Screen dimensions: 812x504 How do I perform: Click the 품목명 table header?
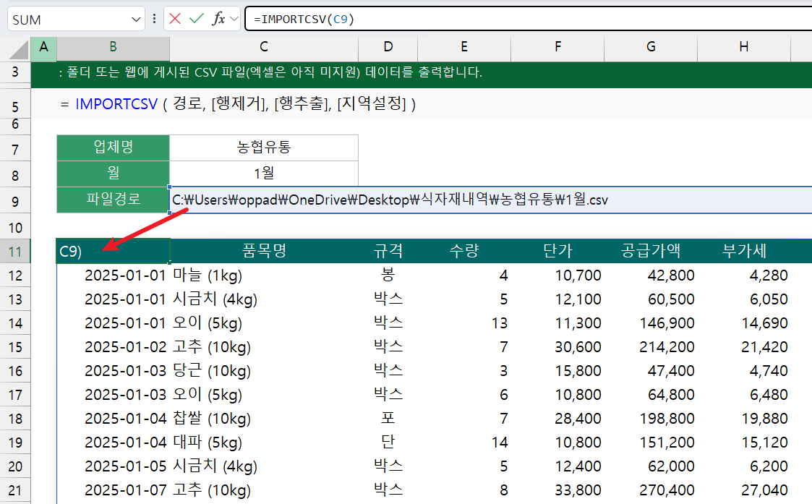pyautogui.click(x=264, y=251)
